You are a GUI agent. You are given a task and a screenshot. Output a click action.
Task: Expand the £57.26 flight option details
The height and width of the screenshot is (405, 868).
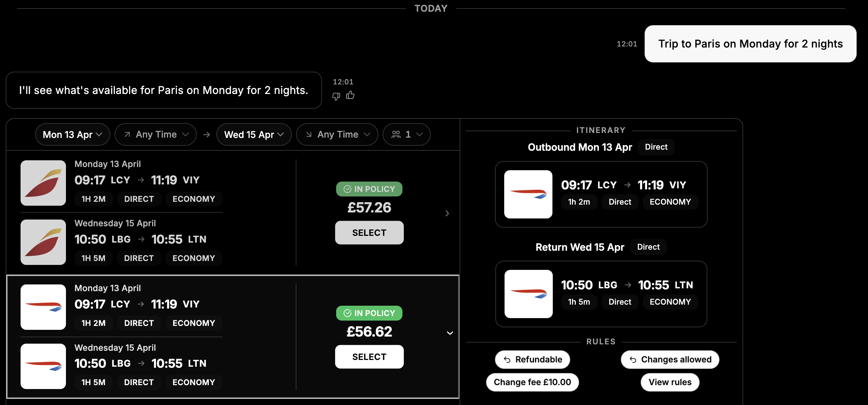click(x=447, y=213)
